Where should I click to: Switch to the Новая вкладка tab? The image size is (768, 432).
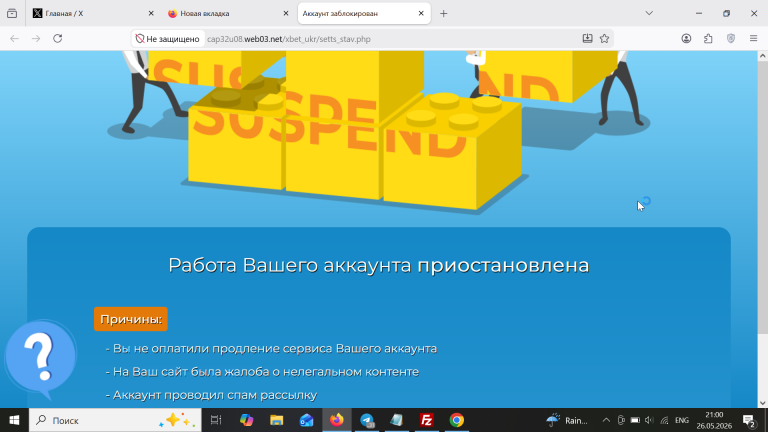(x=228, y=14)
